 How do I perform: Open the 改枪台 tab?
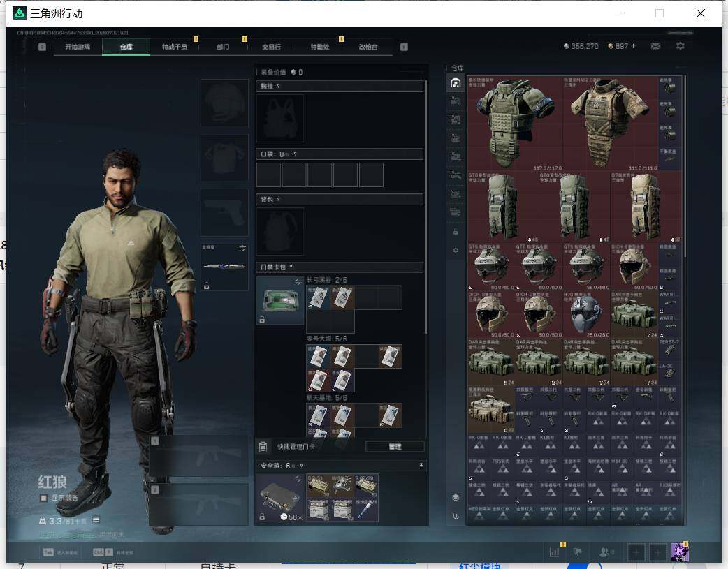pyautogui.click(x=368, y=47)
